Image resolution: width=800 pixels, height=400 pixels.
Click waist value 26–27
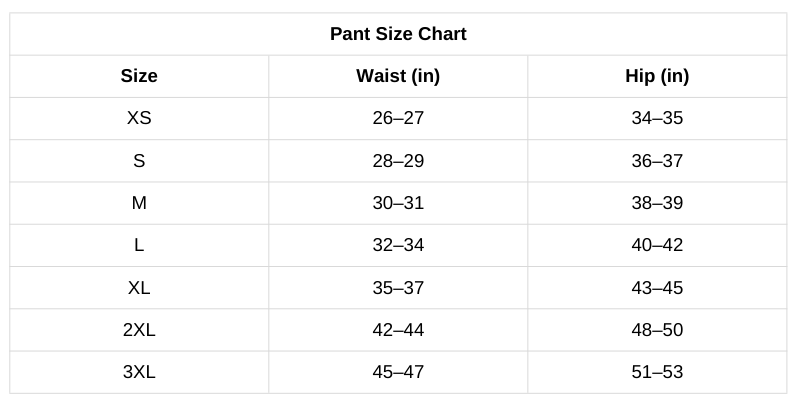[x=398, y=118]
